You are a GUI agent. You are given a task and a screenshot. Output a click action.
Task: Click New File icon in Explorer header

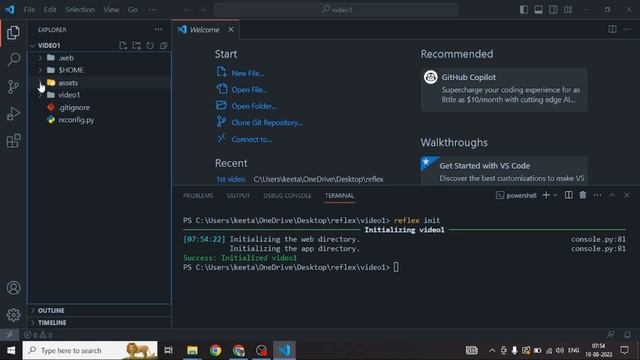[x=123, y=45]
